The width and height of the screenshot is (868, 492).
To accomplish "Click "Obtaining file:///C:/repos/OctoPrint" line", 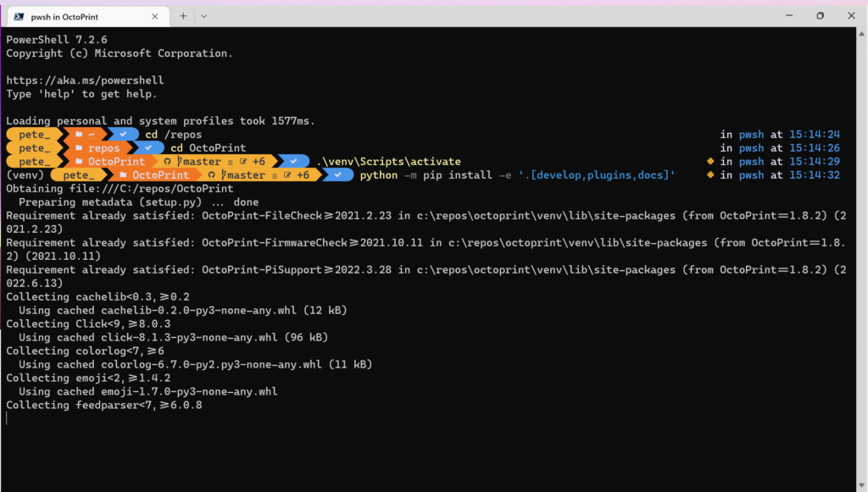I will tap(120, 189).
